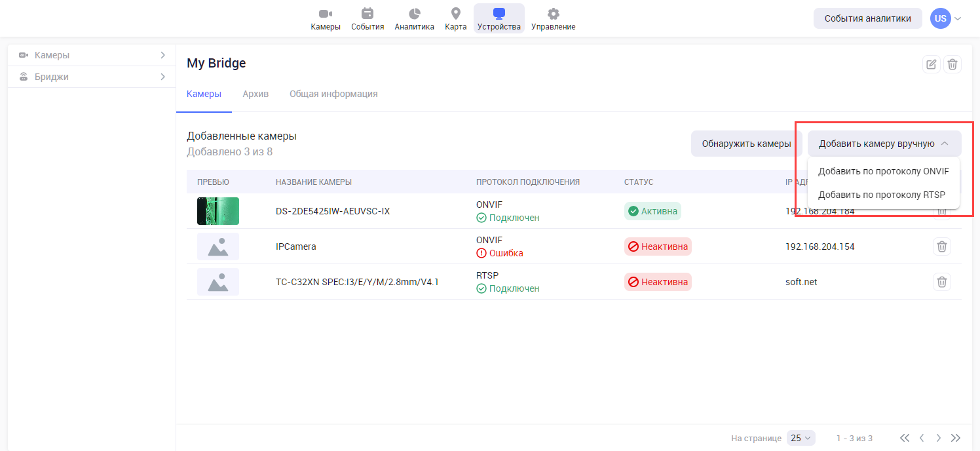The height and width of the screenshot is (451, 980).
Task: Open the Камеры section in top navigation
Action: (x=326, y=19)
